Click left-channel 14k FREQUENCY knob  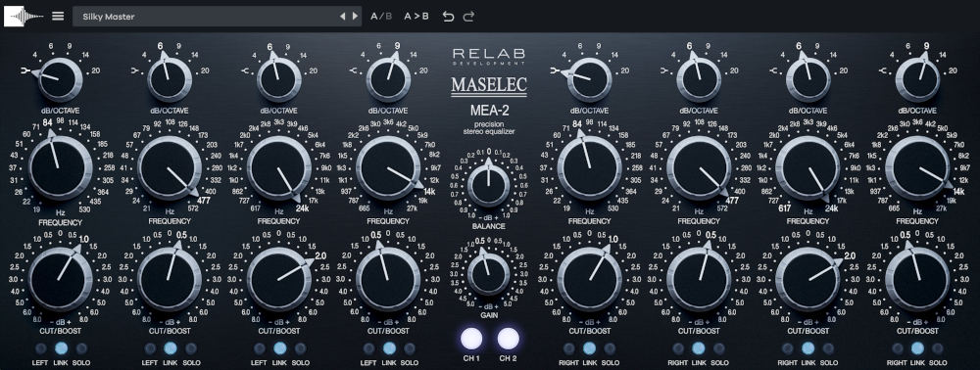[388, 167]
